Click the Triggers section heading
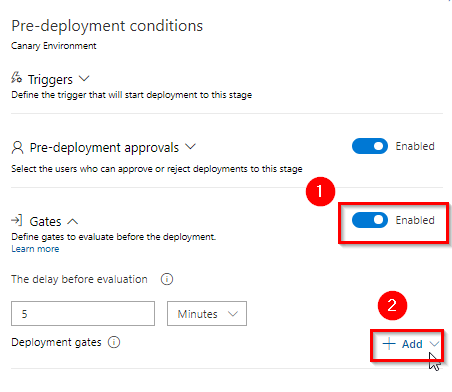Viewport: 452px width, 392px height. pos(50,80)
